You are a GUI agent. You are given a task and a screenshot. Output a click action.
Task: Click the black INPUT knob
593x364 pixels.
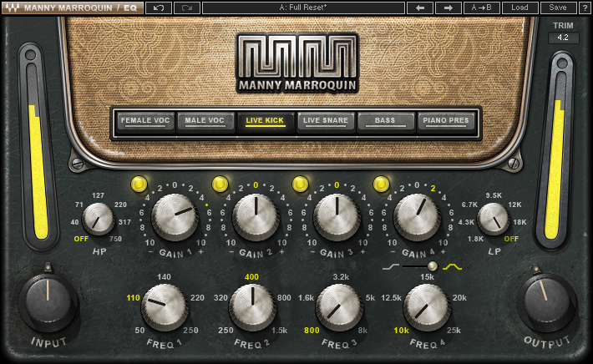point(48,302)
